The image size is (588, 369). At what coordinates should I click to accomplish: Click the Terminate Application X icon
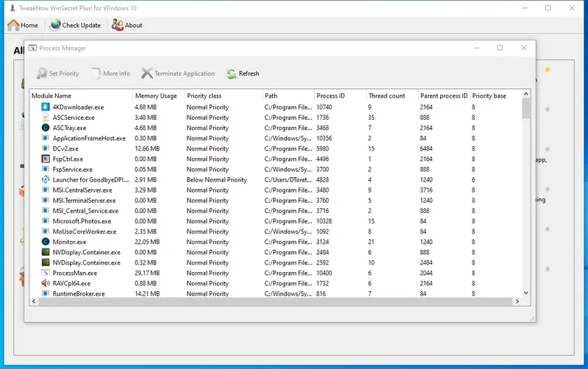coord(146,73)
